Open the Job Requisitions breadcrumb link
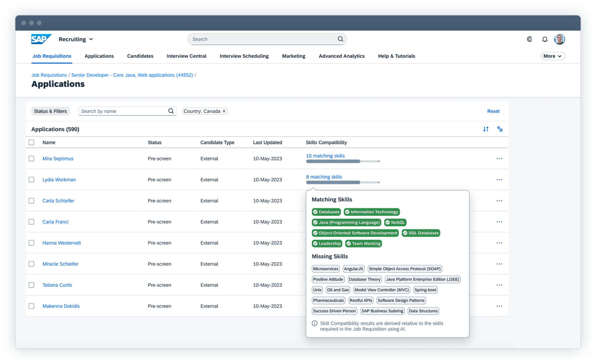596x364 pixels. [49, 75]
